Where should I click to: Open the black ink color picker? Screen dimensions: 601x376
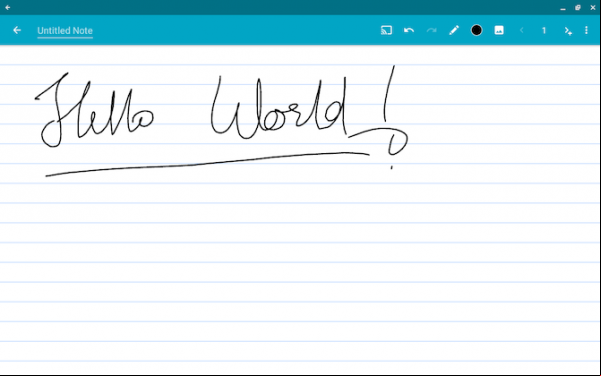click(x=476, y=30)
